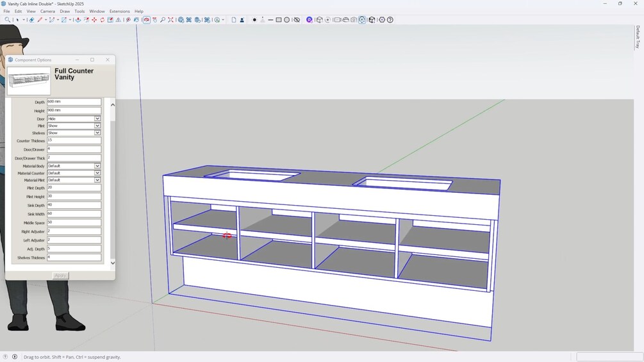Click the Apply button in Component Options

click(60, 276)
